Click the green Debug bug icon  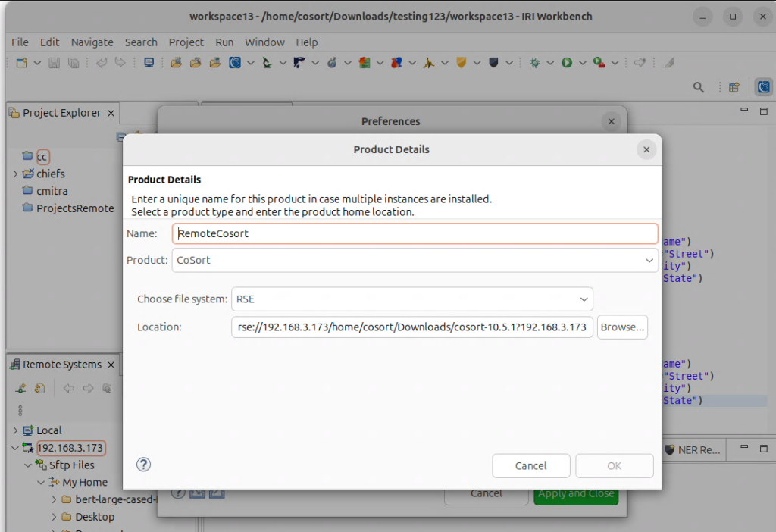click(x=534, y=63)
